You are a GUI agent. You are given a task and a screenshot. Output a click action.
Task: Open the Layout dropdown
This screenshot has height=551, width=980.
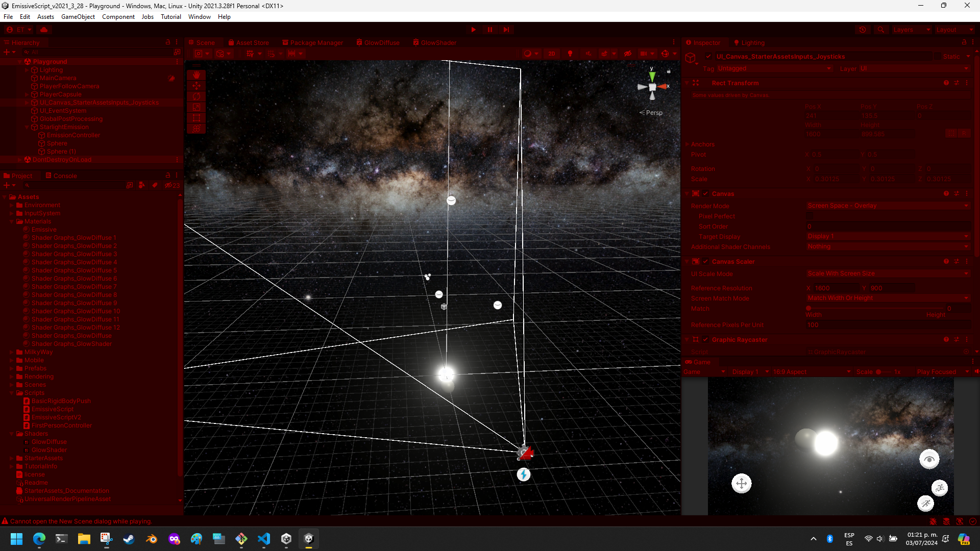pos(954,30)
